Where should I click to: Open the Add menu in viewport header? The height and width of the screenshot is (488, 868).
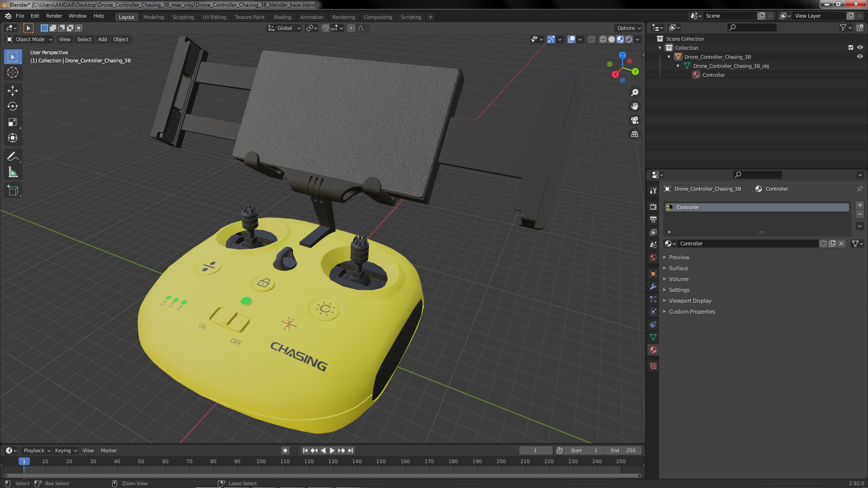(103, 39)
